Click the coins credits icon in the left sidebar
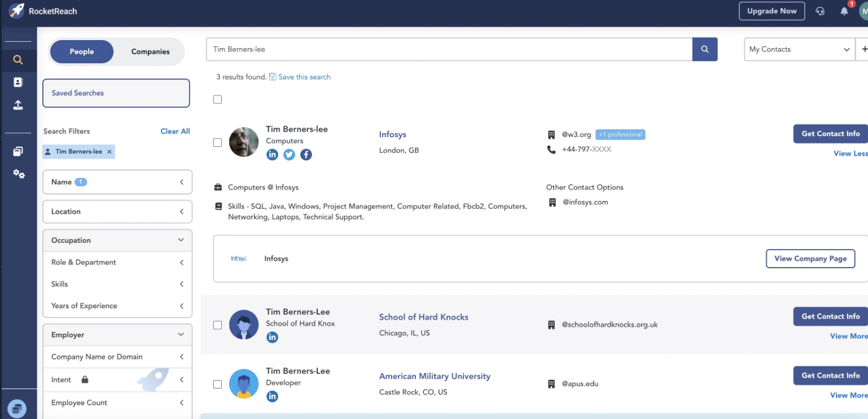Screen dimensions: 868x419 (18, 408)
